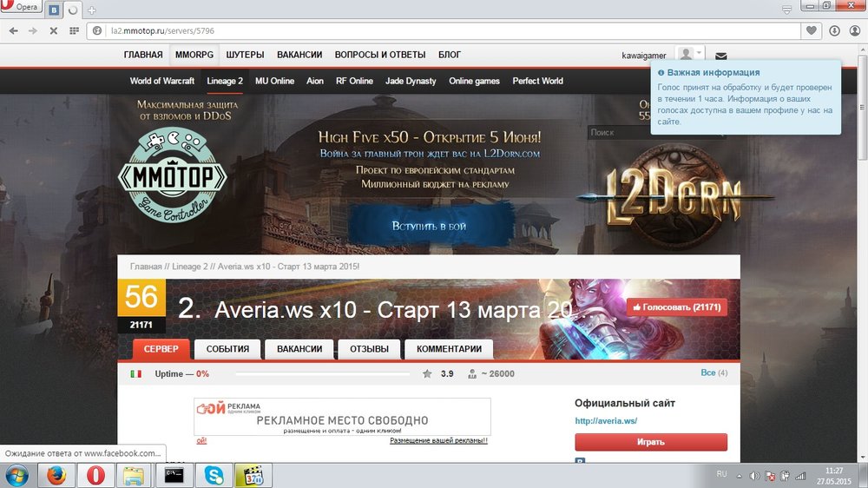Open Firefox from the taskbar
This screenshot has width=868, height=488.
pos(56,475)
